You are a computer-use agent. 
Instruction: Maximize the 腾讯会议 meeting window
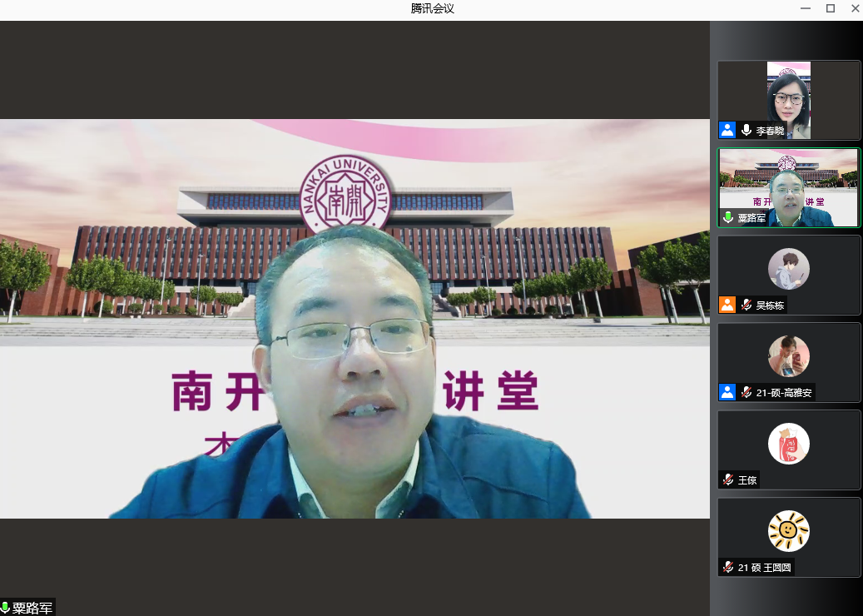(x=830, y=9)
